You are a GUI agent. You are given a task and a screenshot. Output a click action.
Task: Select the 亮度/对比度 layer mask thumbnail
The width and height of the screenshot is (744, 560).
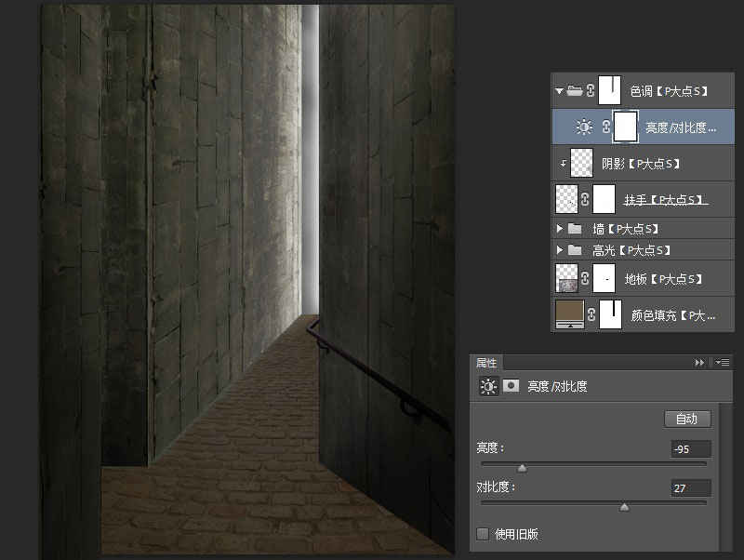pos(625,127)
